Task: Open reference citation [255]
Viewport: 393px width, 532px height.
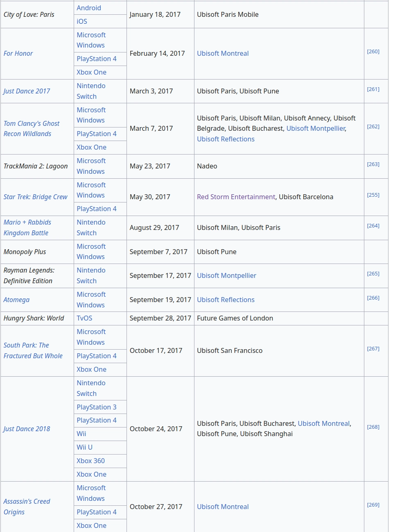Action: coord(373,195)
